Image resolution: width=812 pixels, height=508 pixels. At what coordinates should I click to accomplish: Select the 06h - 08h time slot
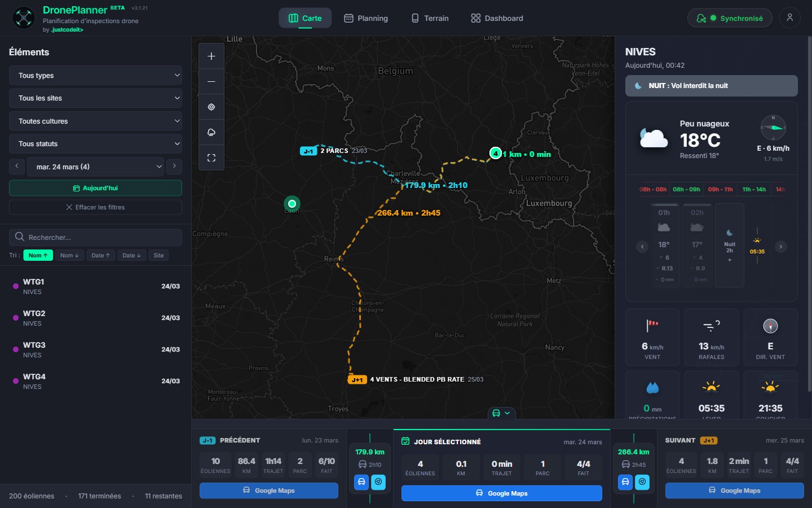653,190
